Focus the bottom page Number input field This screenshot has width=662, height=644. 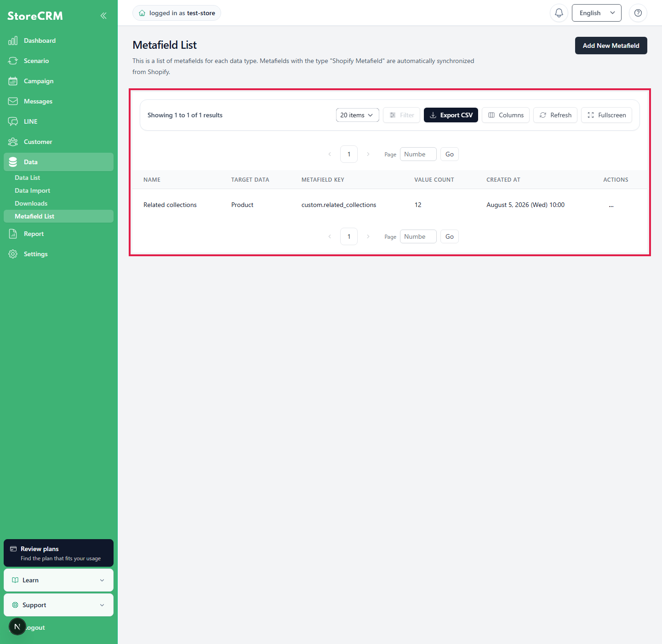(x=418, y=236)
